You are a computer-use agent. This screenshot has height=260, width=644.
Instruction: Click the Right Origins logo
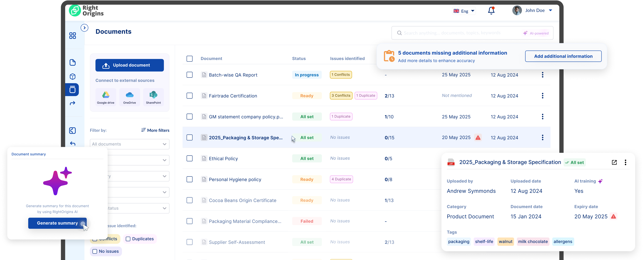pyautogui.click(x=86, y=11)
